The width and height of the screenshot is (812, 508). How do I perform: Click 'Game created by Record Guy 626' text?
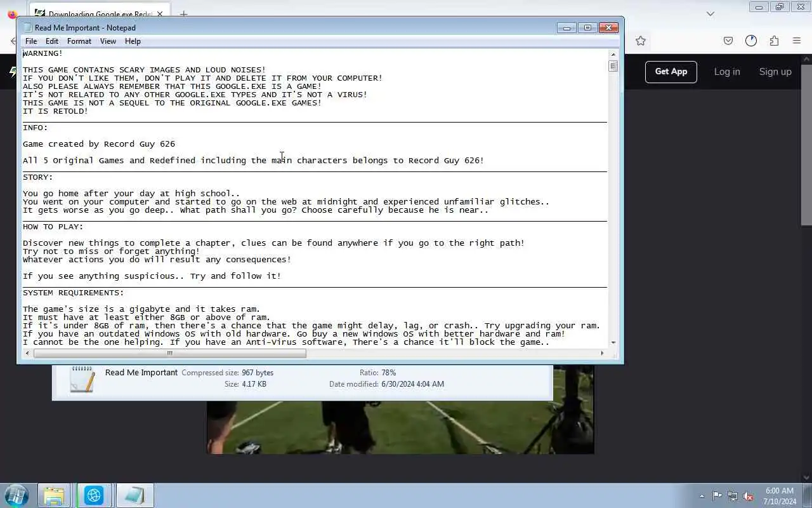99,144
